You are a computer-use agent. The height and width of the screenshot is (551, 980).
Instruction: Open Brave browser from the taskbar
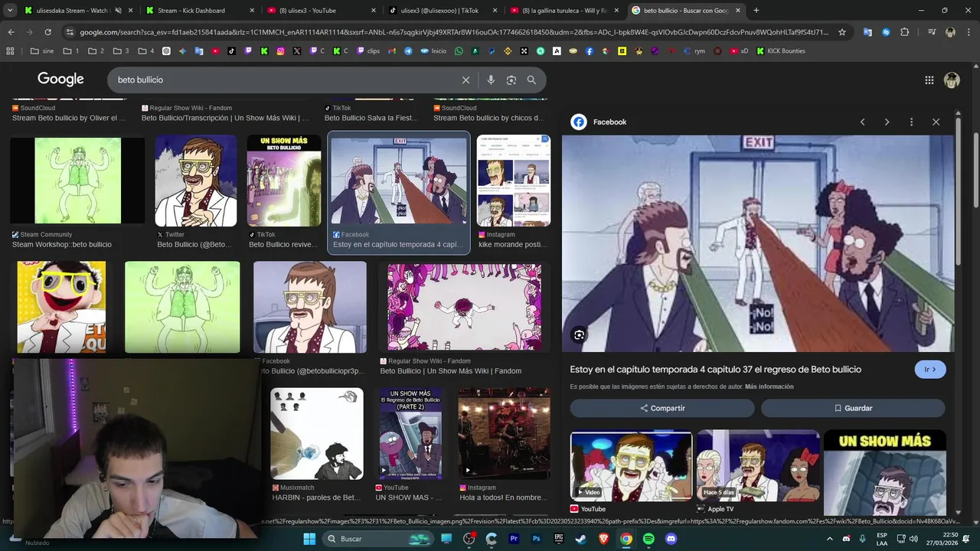604,539
